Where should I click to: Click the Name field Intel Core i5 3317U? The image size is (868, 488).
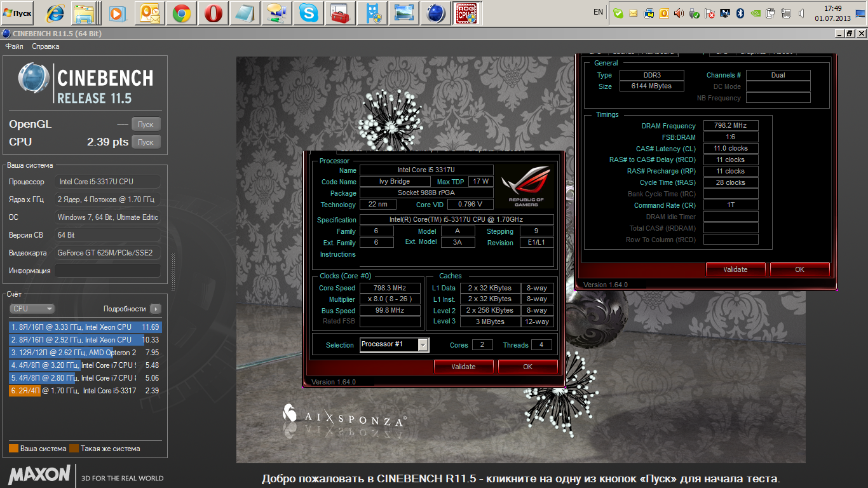[x=426, y=170]
